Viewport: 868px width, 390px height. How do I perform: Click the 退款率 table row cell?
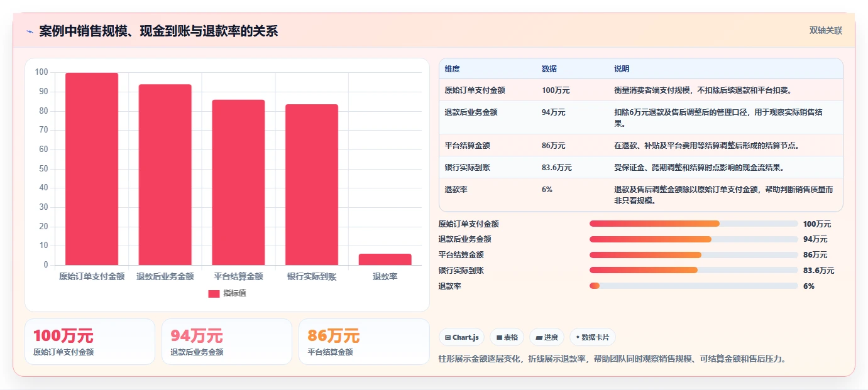click(x=456, y=189)
